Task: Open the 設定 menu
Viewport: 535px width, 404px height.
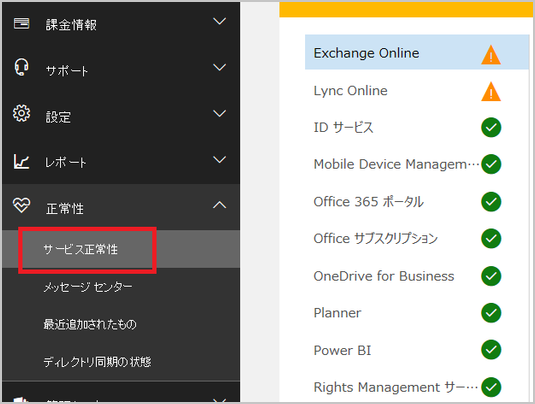Action: click(x=121, y=115)
